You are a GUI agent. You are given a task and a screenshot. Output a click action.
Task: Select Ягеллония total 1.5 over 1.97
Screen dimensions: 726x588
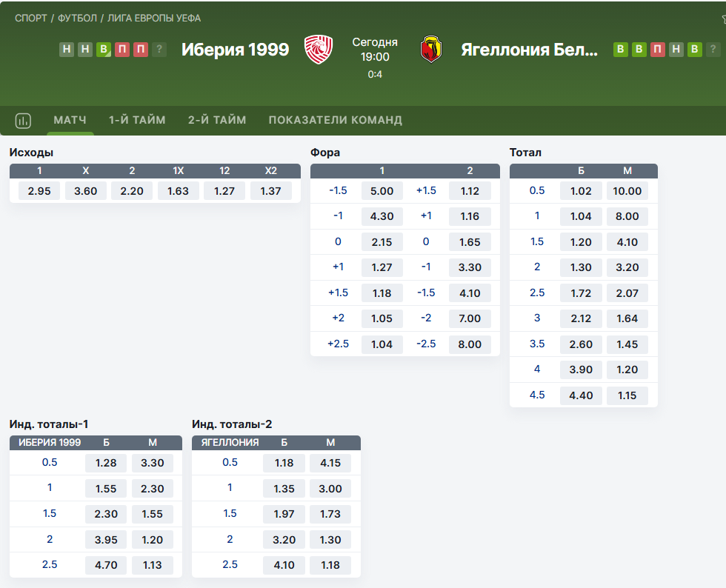[284, 514]
